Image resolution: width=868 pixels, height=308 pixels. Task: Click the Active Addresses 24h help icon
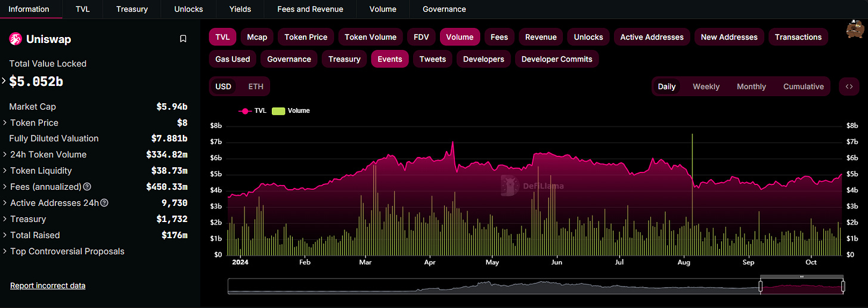pos(104,203)
